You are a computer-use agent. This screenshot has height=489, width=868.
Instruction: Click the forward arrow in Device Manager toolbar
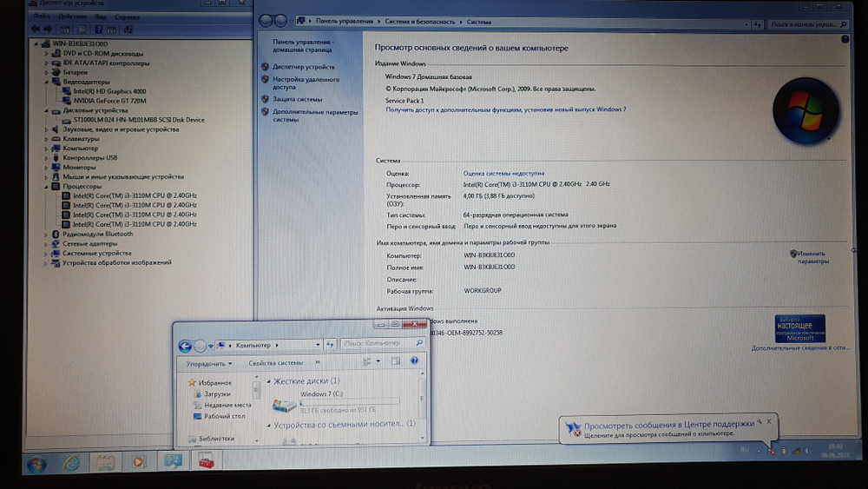48,30
